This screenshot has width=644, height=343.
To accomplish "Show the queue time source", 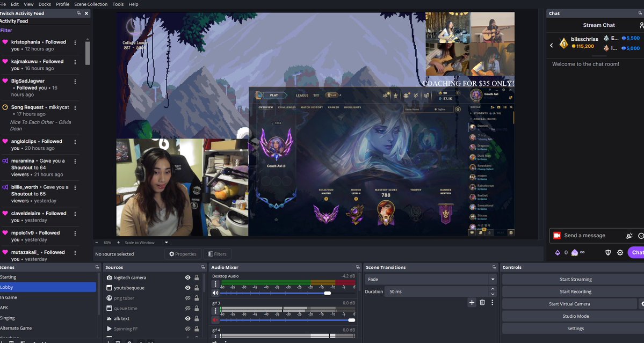I will click(187, 308).
